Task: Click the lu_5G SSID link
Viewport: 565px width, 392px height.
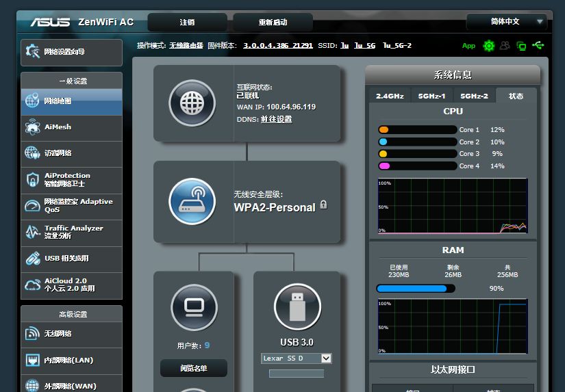Action: coord(364,45)
